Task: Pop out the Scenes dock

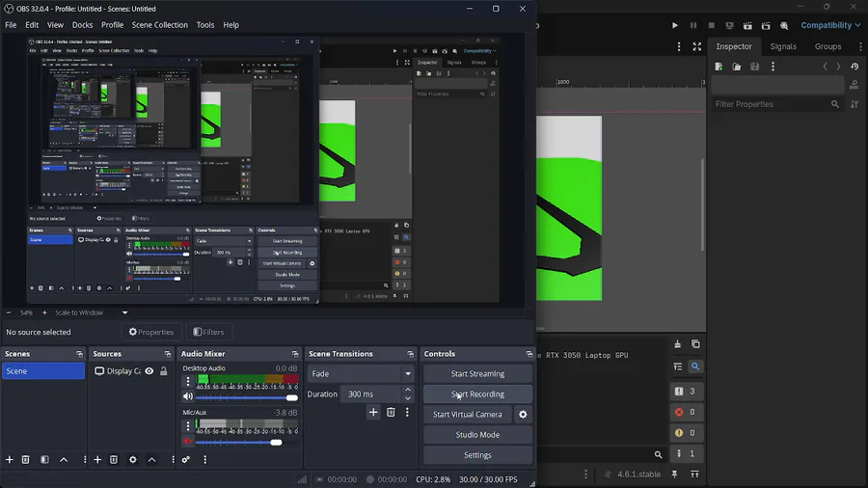Action: coord(79,354)
